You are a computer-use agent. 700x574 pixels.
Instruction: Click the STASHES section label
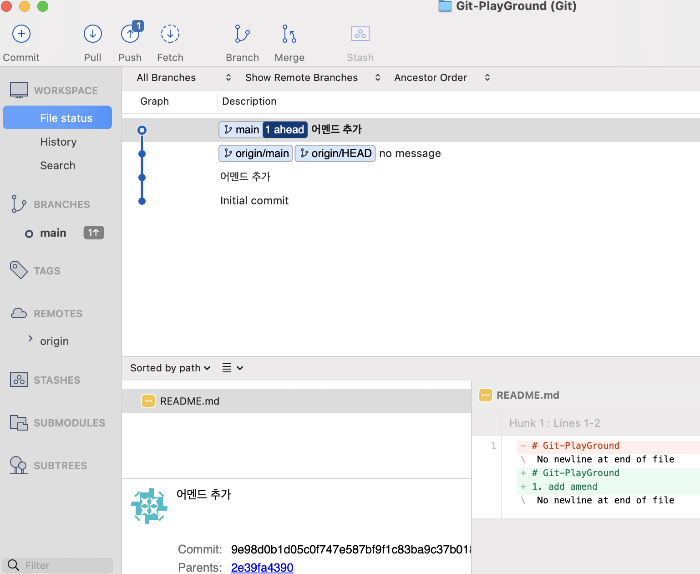point(57,380)
